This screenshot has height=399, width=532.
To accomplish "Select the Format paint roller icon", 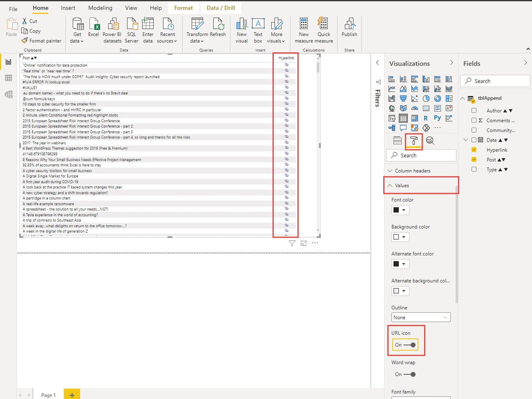I will click(x=414, y=141).
